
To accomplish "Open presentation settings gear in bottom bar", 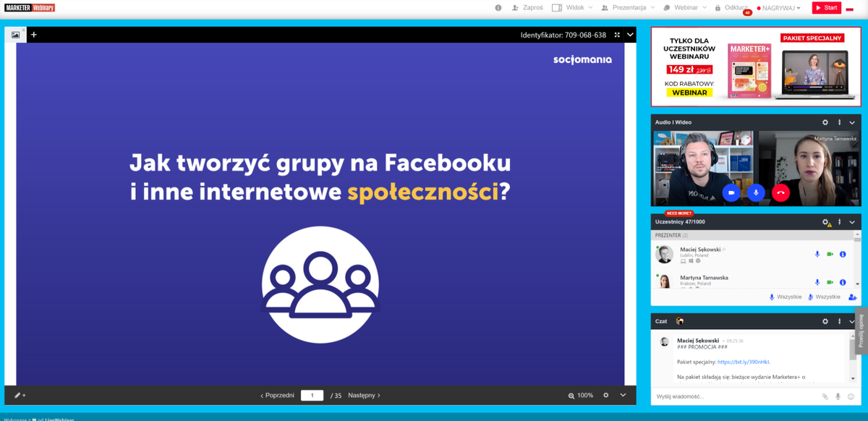I will (x=605, y=396).
